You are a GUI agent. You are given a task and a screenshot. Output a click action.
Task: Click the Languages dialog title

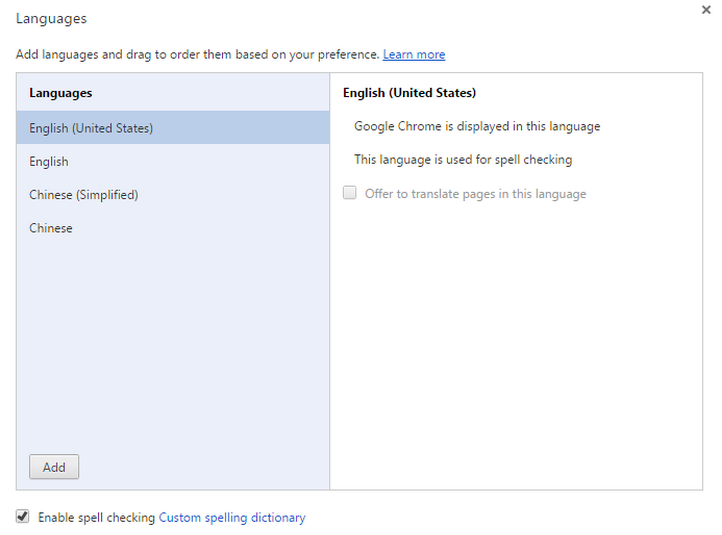pyautogui.click(x=51, y=19)
